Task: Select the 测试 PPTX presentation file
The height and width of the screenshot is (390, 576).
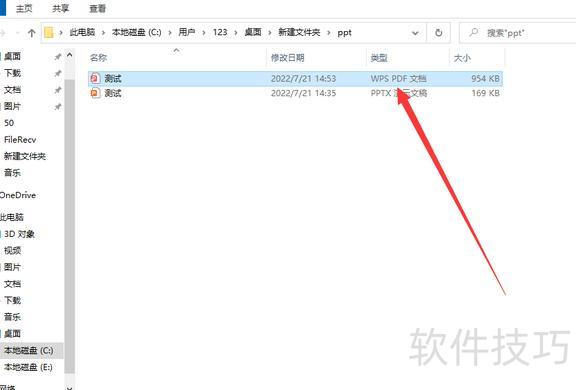Action: (x=295, y=93)
